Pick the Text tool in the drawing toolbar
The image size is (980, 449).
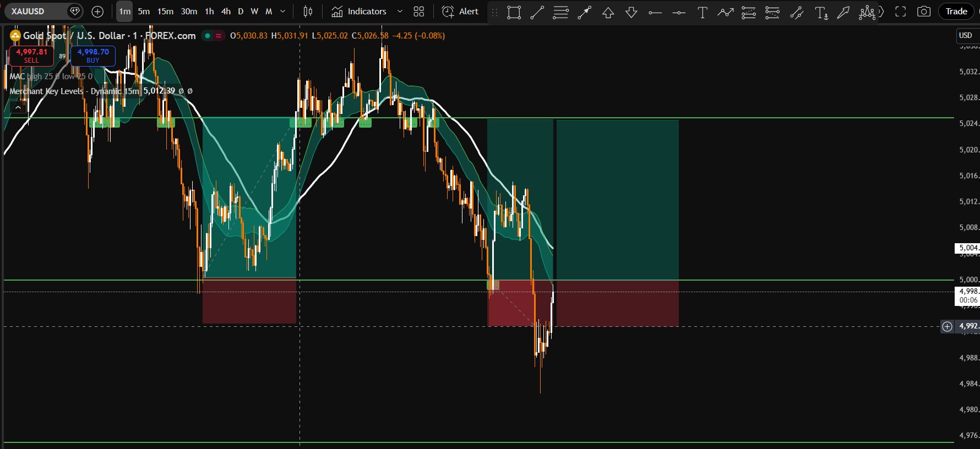pyautogui.click(x=702, y=12)
